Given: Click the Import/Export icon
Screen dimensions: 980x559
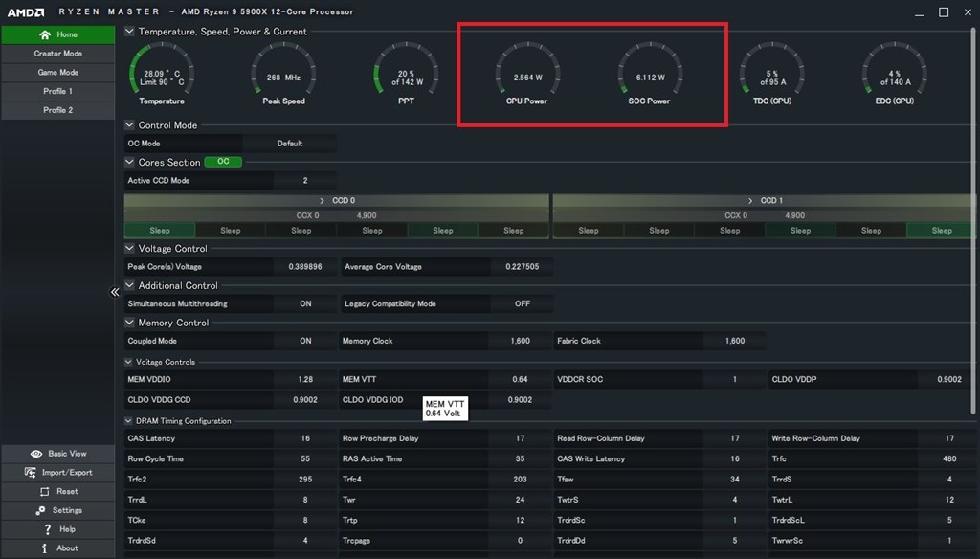Looking at the screenshot, I should [x=30, y=473].
